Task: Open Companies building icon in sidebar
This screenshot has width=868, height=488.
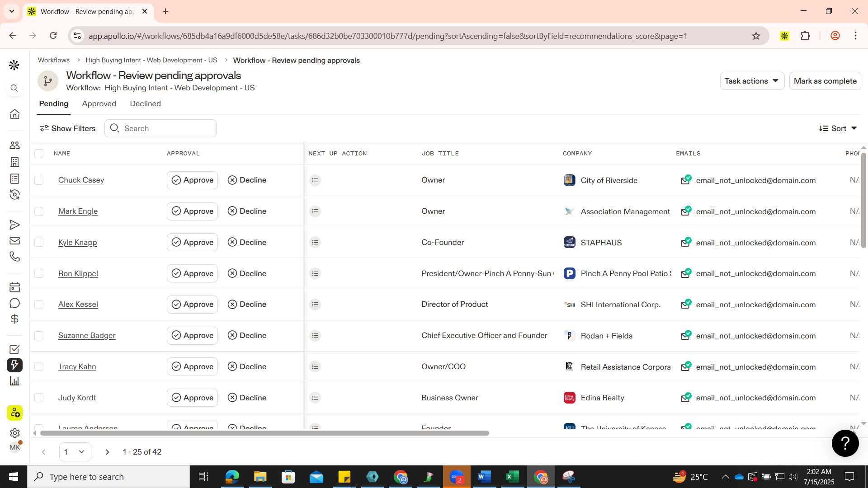Action: [14, 162]
